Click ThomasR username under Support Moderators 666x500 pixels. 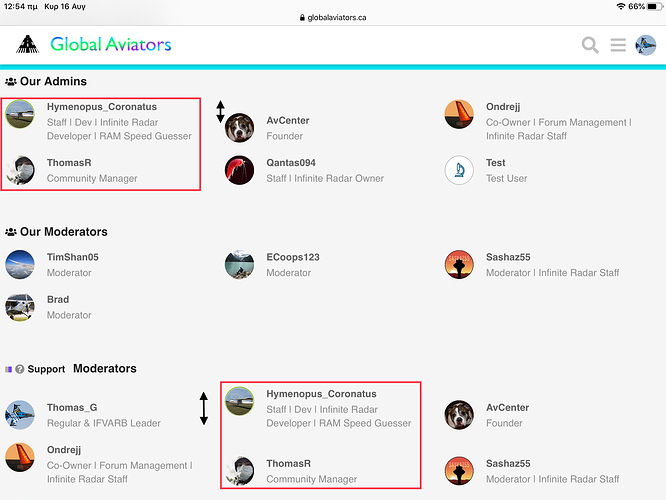click(289, 463)
